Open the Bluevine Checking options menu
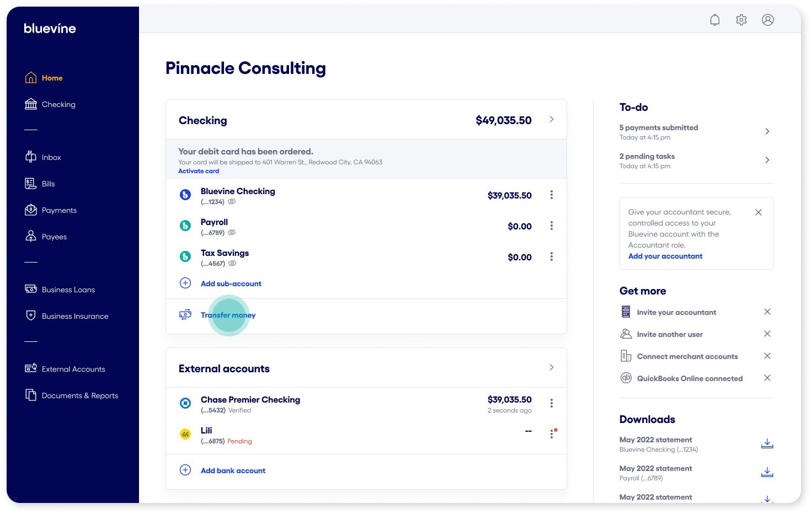Viewport: 812px width, 514px height. pyautogui.click(x=551, y=195)
